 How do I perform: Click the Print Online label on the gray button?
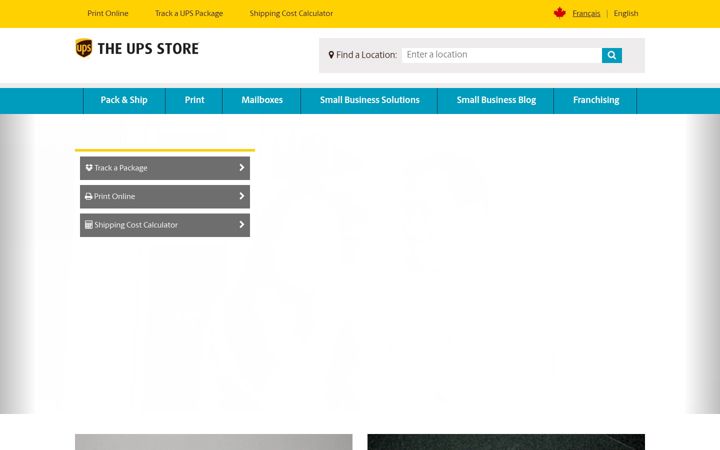[114, 197]
